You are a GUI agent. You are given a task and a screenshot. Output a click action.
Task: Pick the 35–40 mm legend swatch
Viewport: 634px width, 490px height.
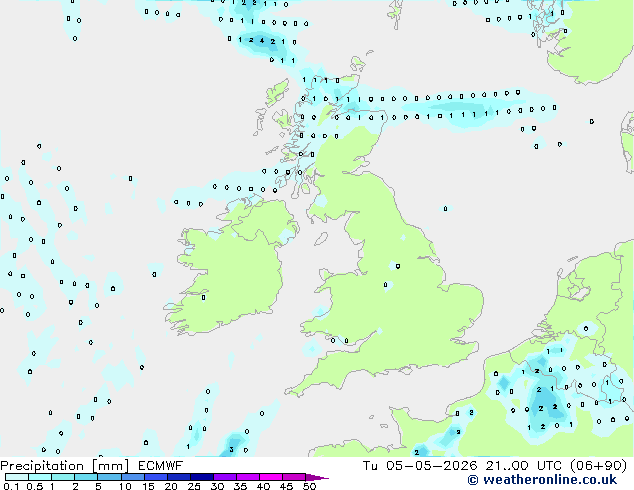tap(247, 477)
